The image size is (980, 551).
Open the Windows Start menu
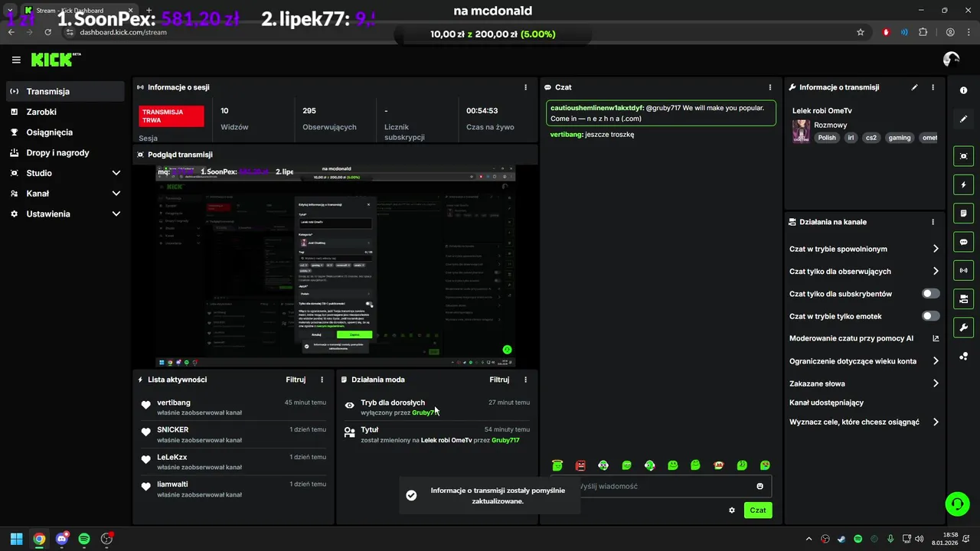click(16, 539)
